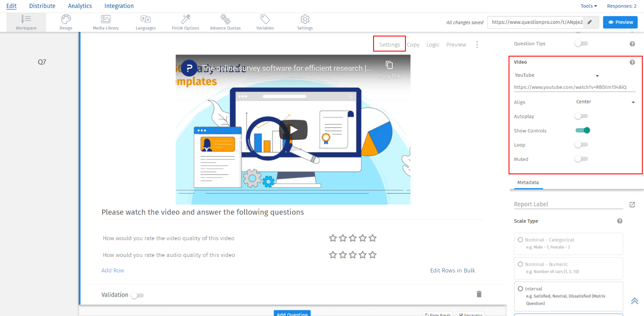Rate five stars for video quality
644x316 pixels.
372,238
